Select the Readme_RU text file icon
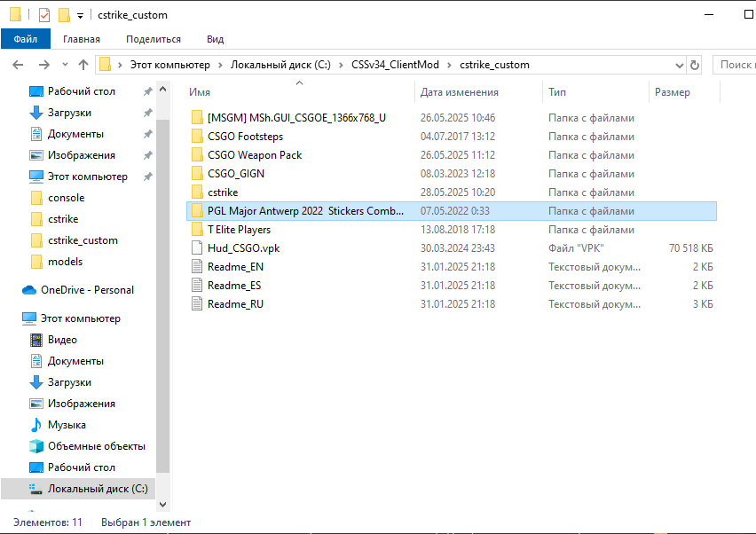The image size is (756, 534). click(197, 303)
